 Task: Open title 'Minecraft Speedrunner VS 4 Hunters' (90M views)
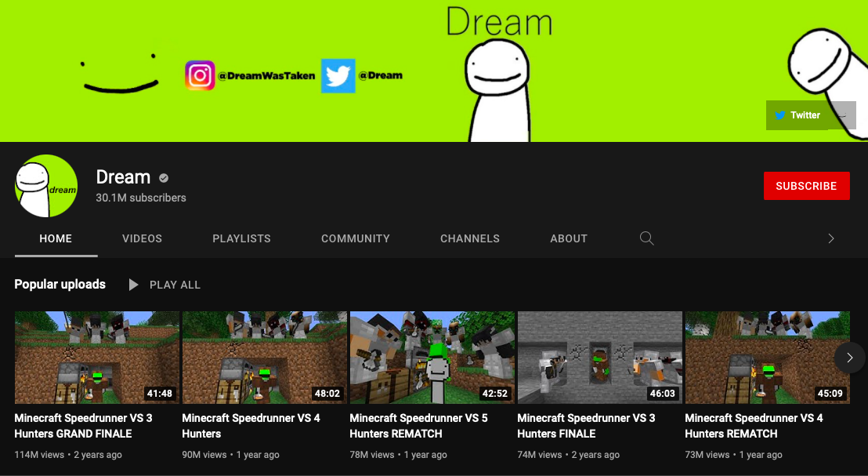coord(251,426)
